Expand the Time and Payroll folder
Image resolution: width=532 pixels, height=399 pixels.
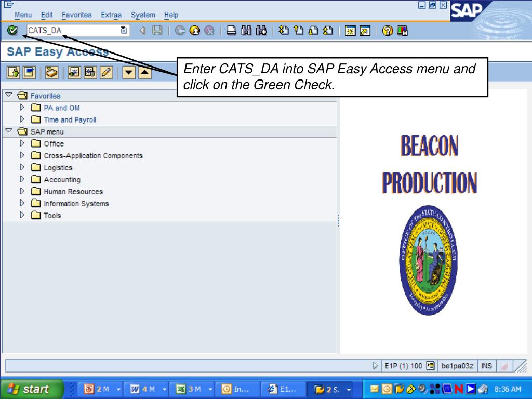[22, 119]
